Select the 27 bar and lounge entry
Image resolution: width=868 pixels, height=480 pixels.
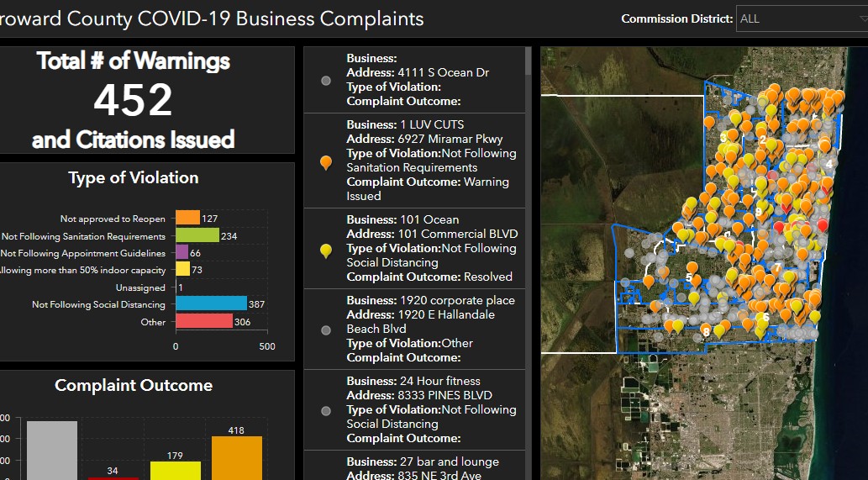(x=414, y=465)
